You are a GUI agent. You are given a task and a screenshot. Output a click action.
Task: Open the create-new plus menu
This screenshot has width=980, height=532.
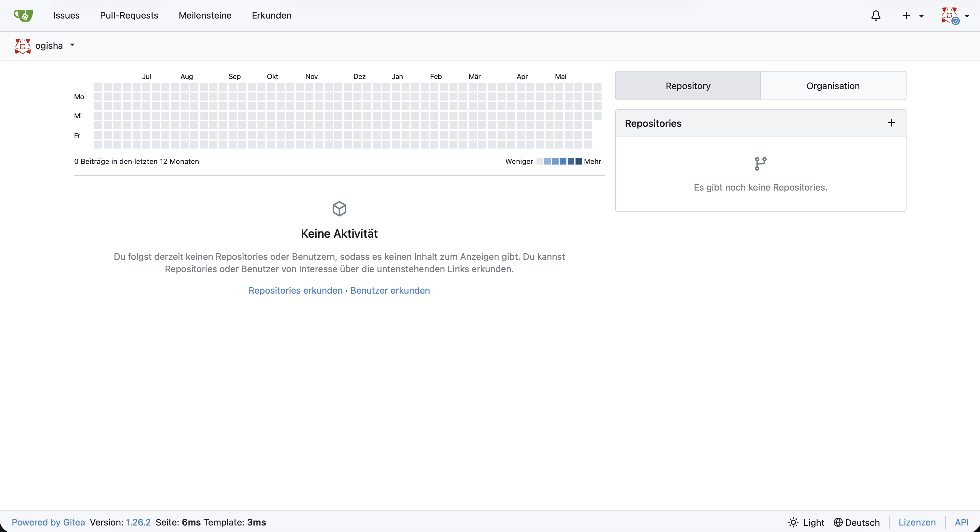click(x=913, y=16)
